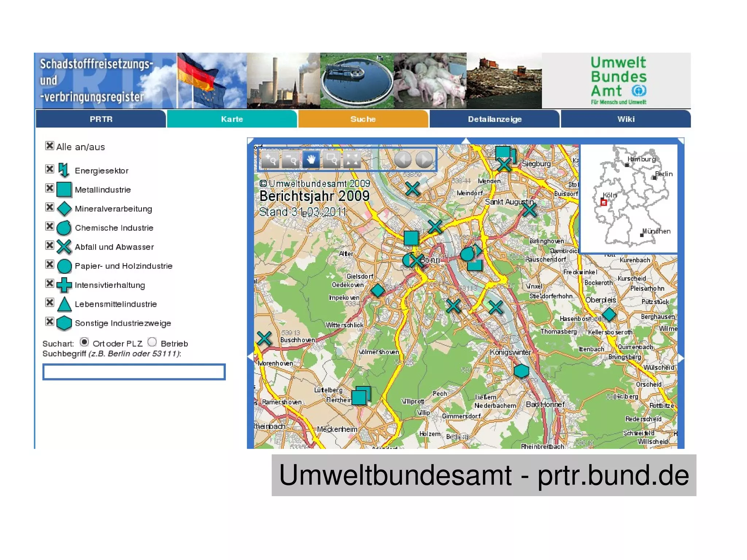Open hexagon facility marker near Königswinter
The image size is (747, 560).
(x=521, y=371)
